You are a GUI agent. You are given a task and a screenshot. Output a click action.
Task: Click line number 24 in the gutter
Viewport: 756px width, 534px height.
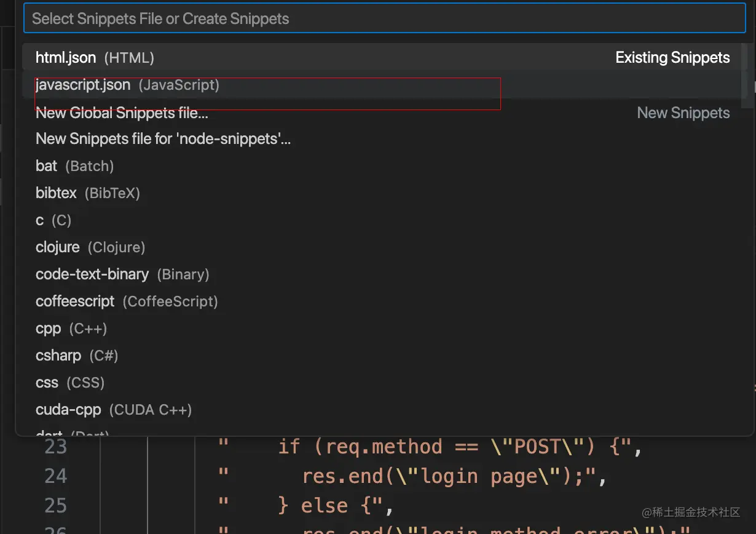(x=55, y=476)
